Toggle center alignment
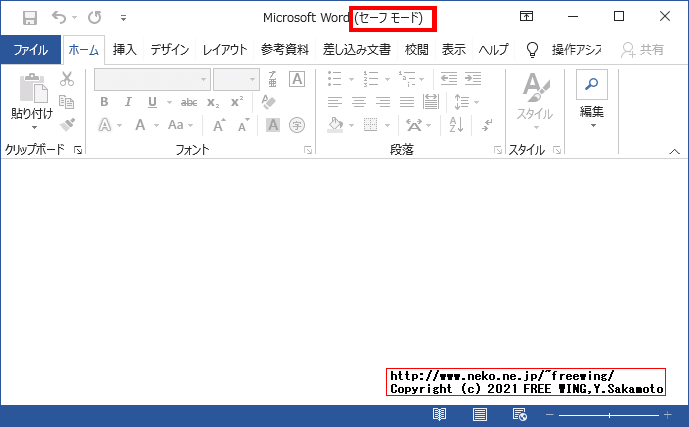The height and width of the screenshot is (427, 689). (359, 102)
